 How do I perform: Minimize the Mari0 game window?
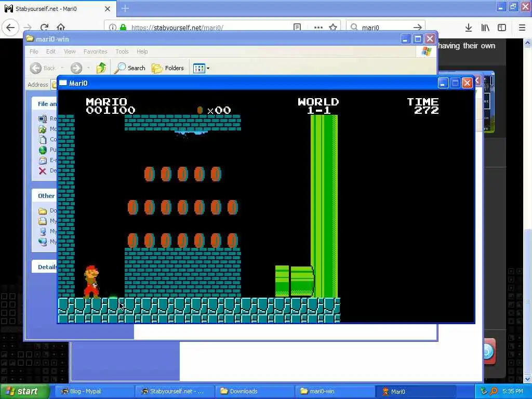[x=443, y=83]
